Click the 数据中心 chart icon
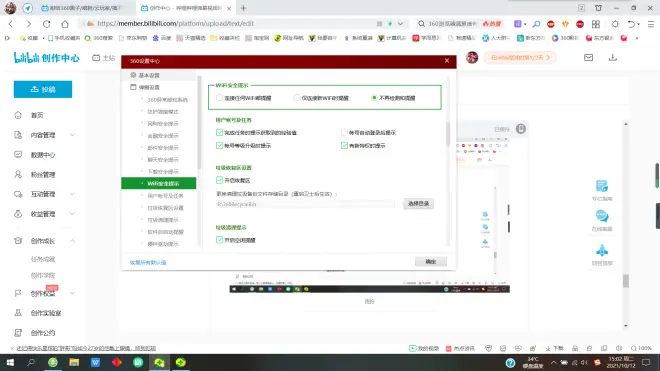The height and width of the screenshot is (371, 660). coord(18,155)
